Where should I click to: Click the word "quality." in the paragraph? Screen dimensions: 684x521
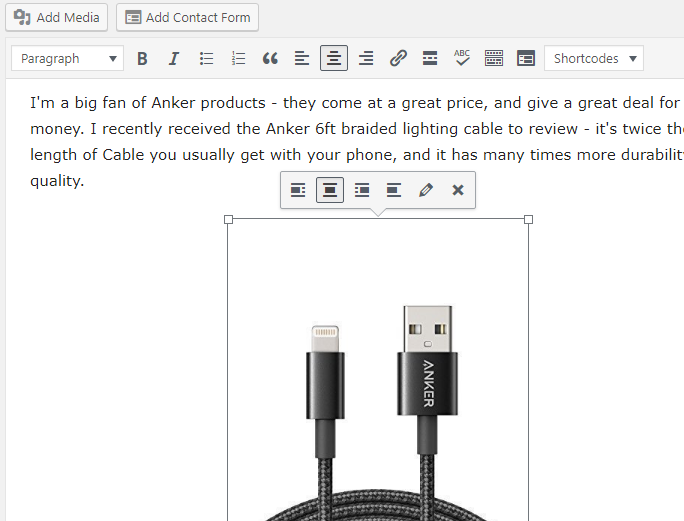coord(57,181)
